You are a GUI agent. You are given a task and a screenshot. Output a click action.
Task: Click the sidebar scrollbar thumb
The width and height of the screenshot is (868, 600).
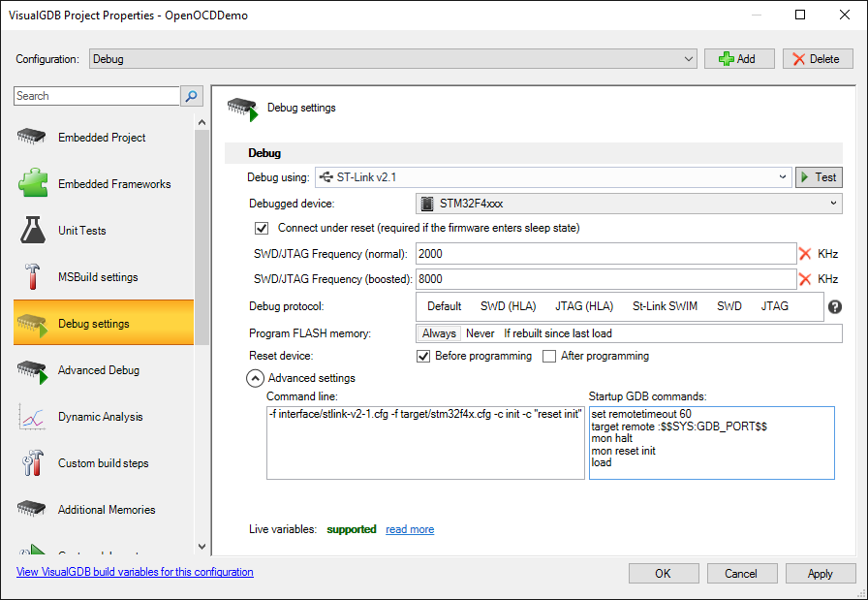[201, 237]
